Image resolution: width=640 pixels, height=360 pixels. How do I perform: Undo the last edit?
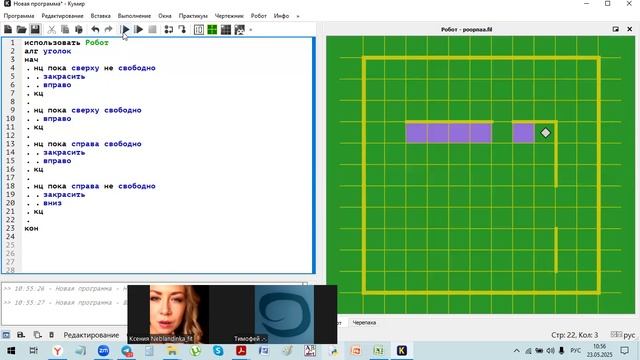point(95,29)
